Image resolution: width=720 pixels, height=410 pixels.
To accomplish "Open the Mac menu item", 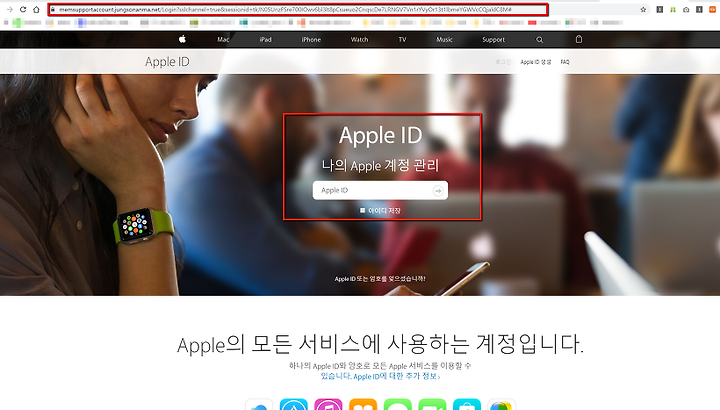I will 223,39.
